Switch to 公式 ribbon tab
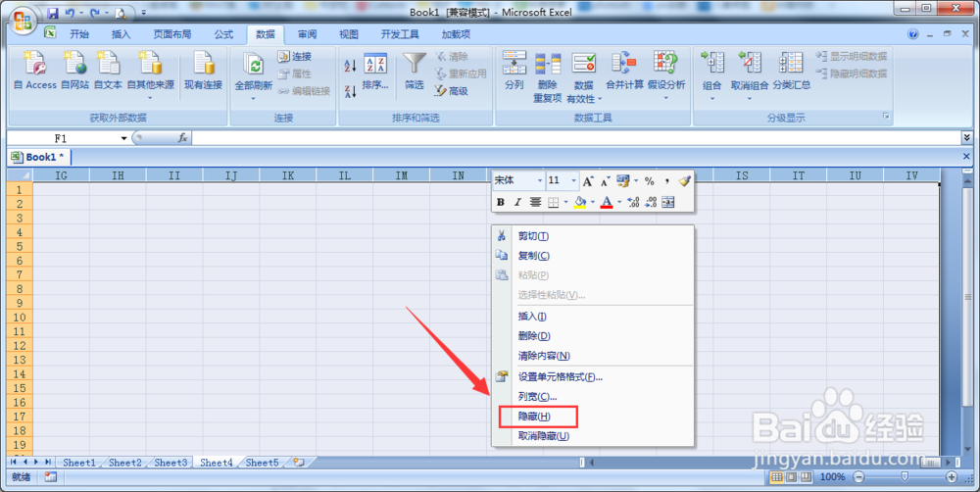This screenshot has height=492, width=980. 223,34
